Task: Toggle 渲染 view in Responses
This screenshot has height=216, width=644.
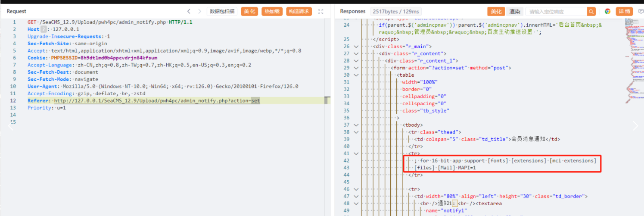Action: coord(514,12)
